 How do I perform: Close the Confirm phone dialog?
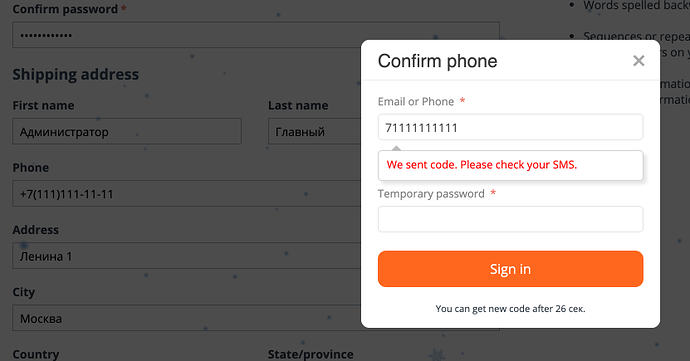[x=639, y=61]
